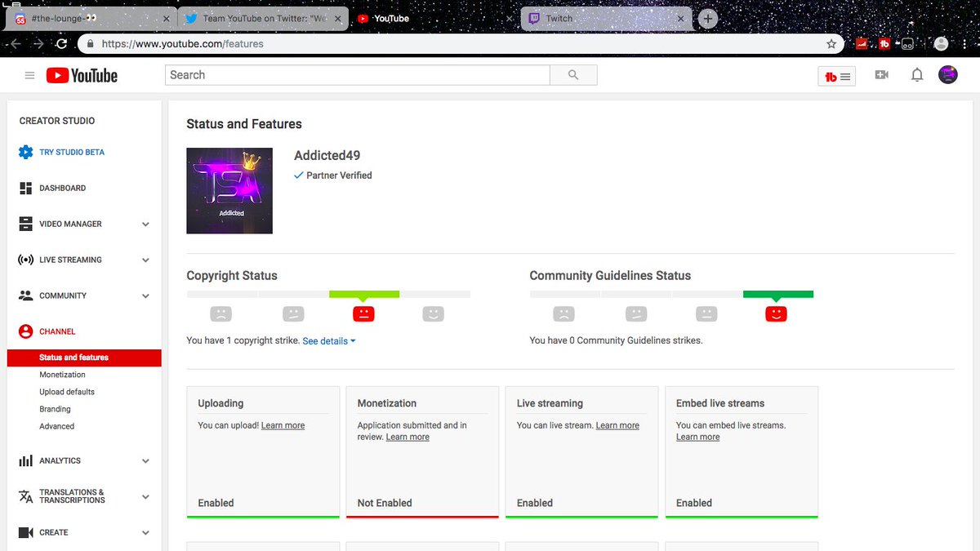
Task: Click the Live Streaming sidebar icon
Action: 25,260
